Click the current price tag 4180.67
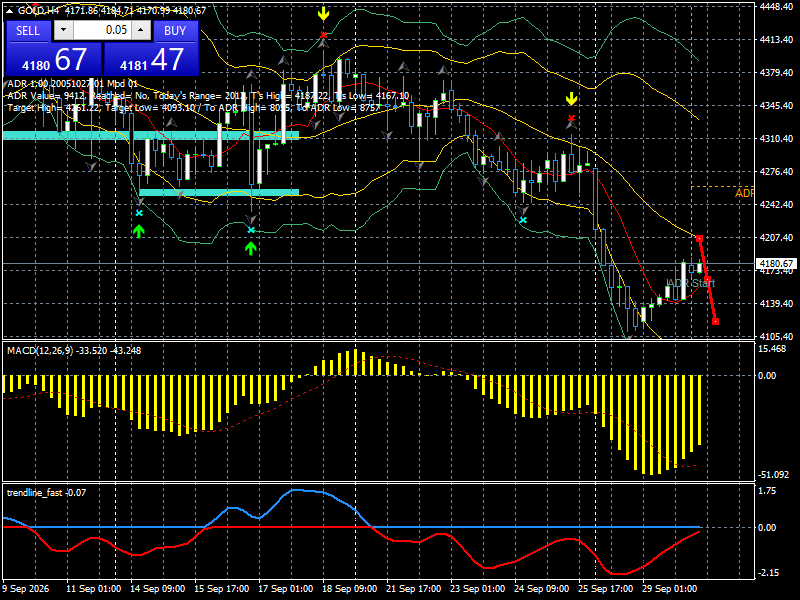 [x=776, y=264]
